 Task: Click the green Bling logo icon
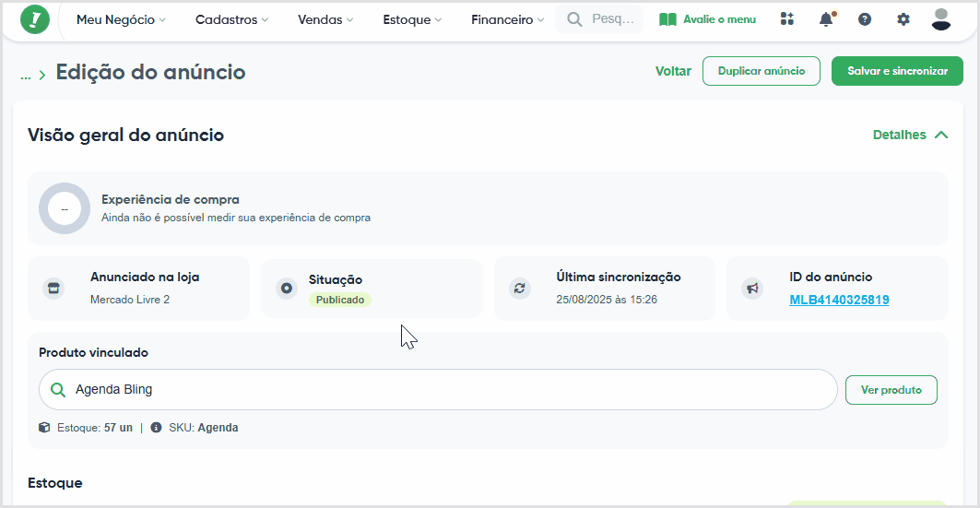tap(35, 19)
